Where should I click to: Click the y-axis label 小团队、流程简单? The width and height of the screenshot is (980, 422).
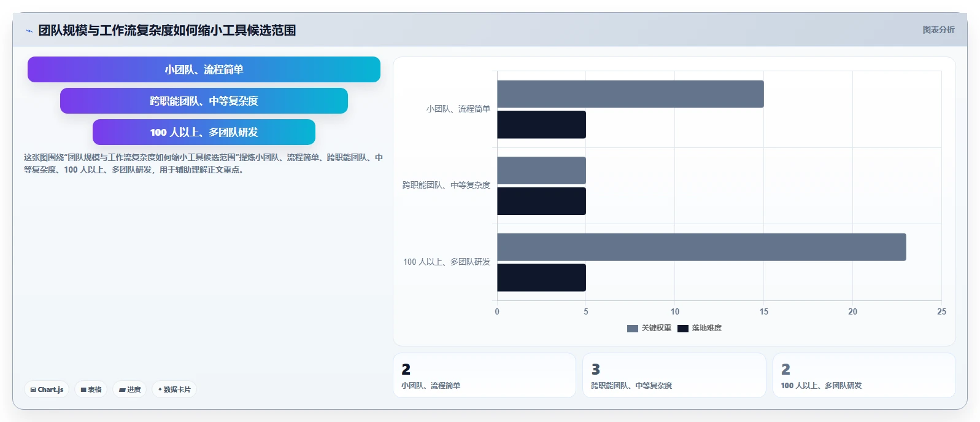458,109
